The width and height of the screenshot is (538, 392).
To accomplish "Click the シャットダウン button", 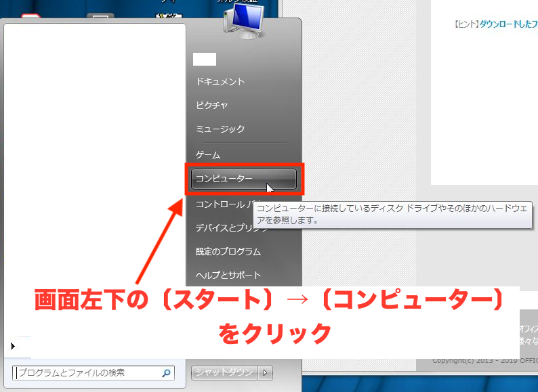I will 224,372.
